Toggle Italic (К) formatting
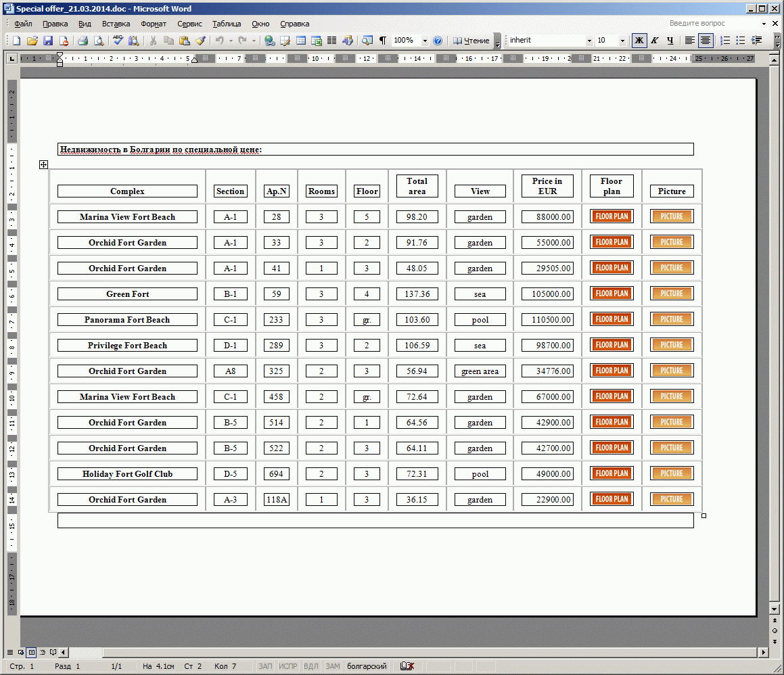The image size is (784, 675). (655, 41)
